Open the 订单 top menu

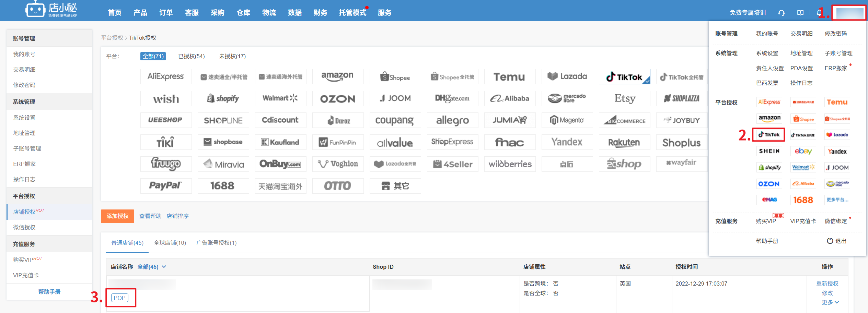166,13
